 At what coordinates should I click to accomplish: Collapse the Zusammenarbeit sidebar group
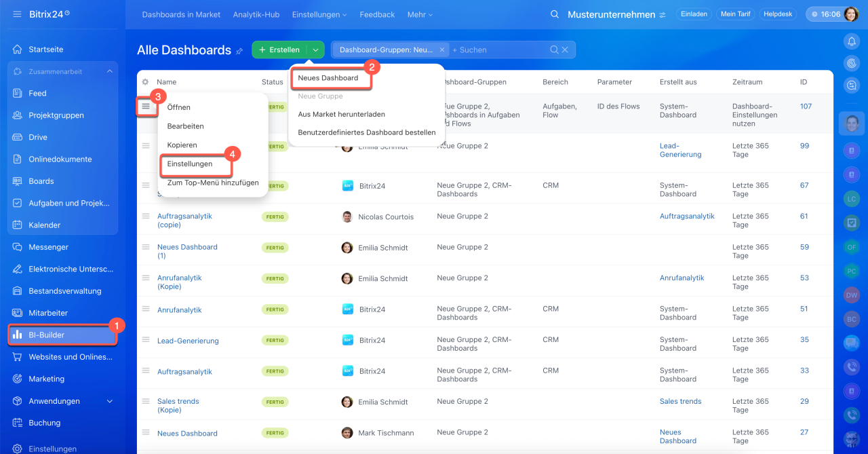click(110, 71)
